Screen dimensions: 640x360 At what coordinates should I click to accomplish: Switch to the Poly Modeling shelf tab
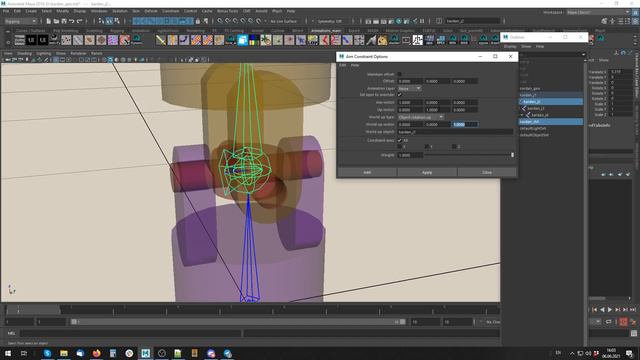[66, 31]
